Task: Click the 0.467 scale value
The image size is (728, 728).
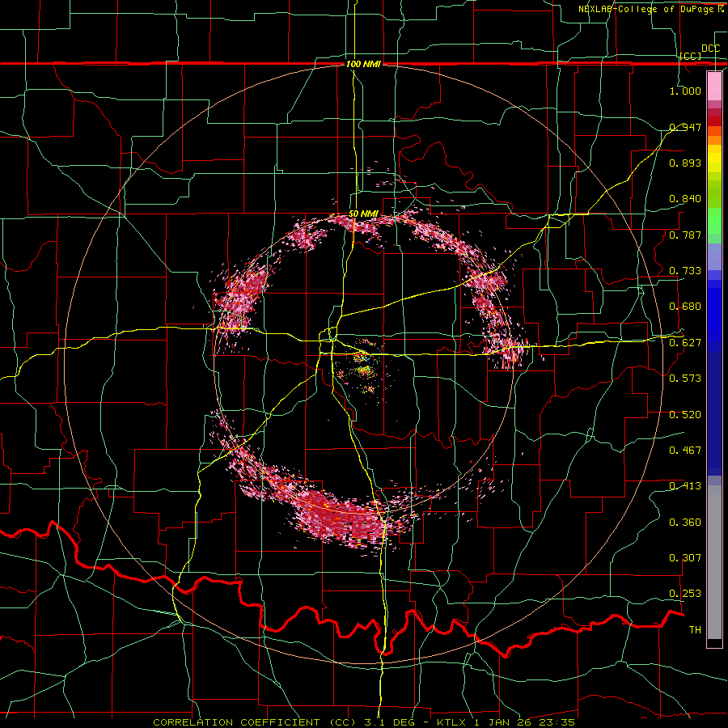Action: point(685,451)
